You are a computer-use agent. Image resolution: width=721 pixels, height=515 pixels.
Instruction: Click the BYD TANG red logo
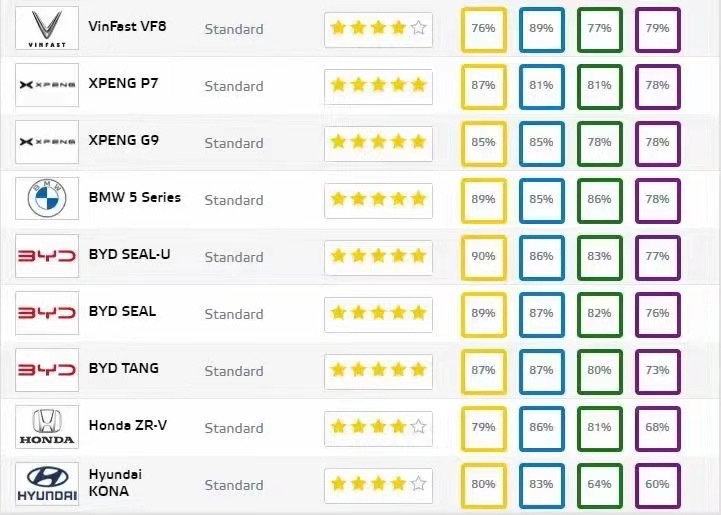coord(47,370)
